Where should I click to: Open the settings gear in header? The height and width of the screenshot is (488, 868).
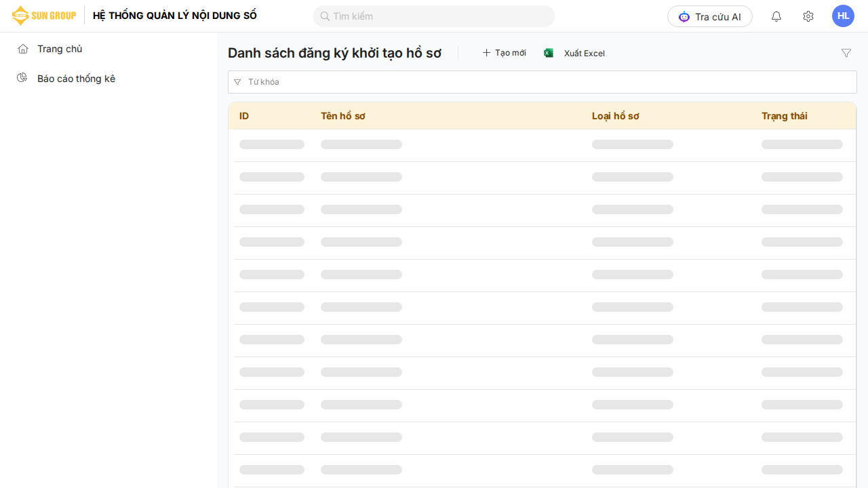(808, 16)
